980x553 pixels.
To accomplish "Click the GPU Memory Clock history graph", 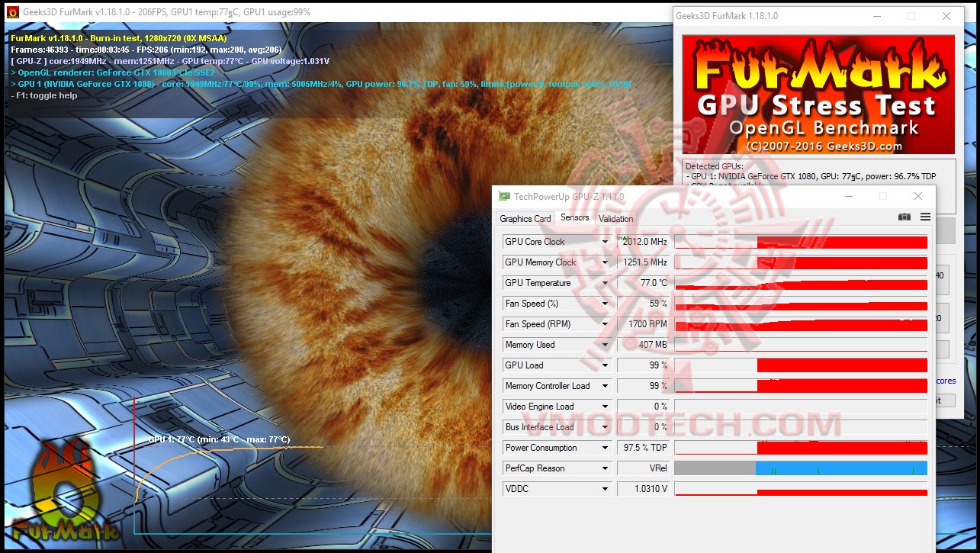I will click(x=801, y=262).
